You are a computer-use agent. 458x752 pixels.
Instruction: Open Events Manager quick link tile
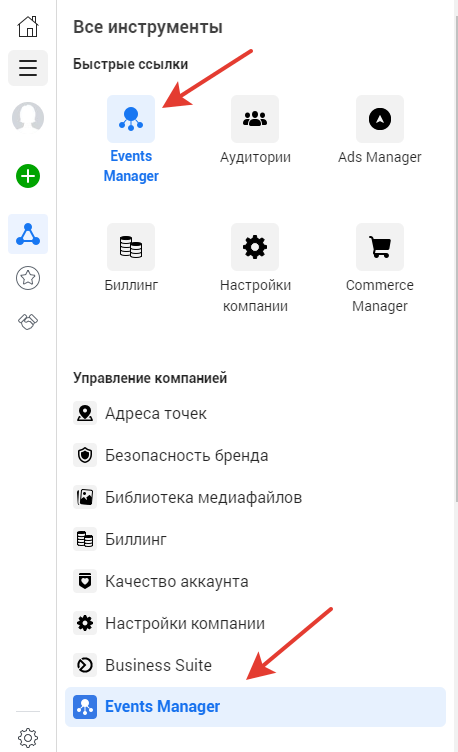[x=131, y=139]
